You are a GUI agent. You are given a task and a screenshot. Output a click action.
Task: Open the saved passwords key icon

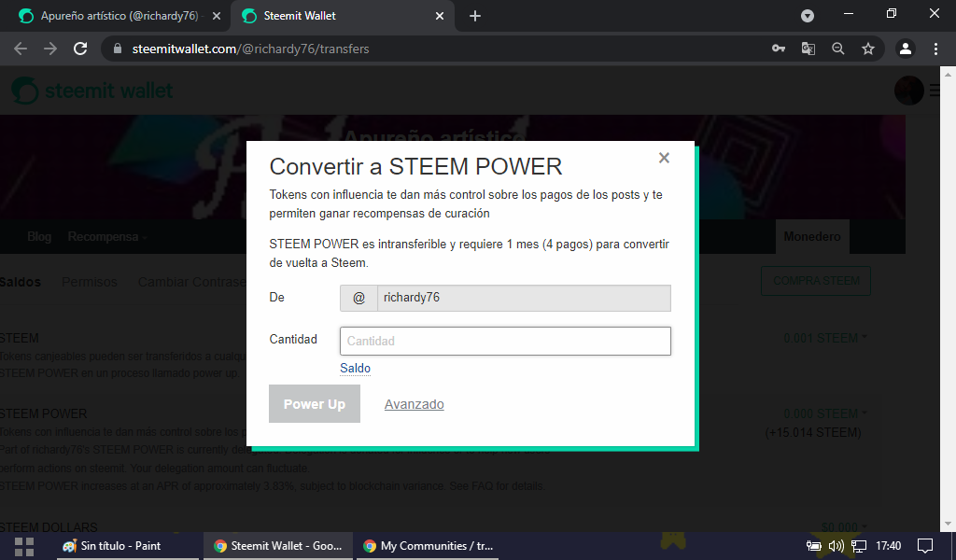click(x=779, y=49)
